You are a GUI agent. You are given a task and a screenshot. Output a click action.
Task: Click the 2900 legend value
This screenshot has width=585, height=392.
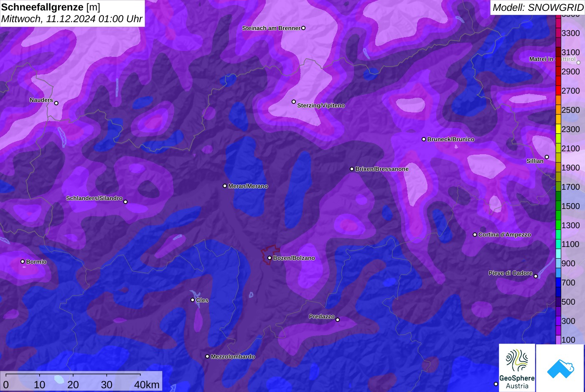(x=570, y=71)
